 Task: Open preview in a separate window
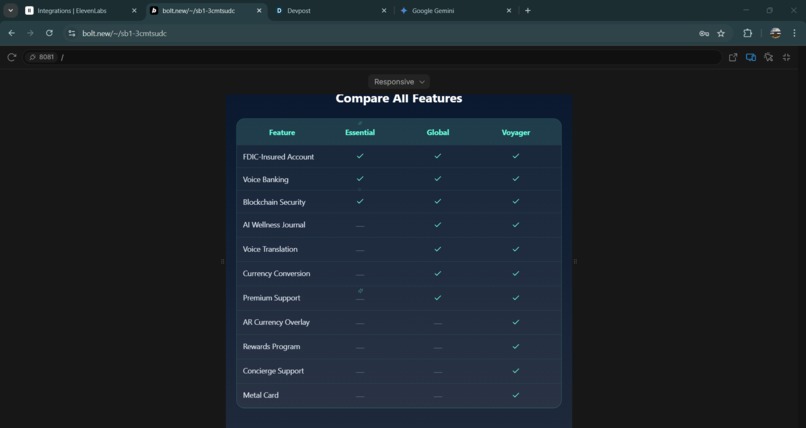733,58
